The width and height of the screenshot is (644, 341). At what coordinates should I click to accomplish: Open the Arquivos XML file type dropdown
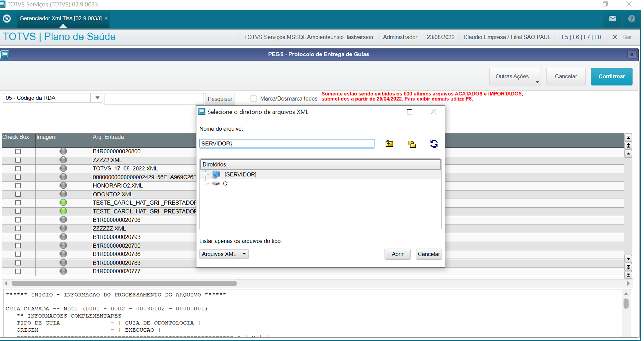[x=244, y=254]
